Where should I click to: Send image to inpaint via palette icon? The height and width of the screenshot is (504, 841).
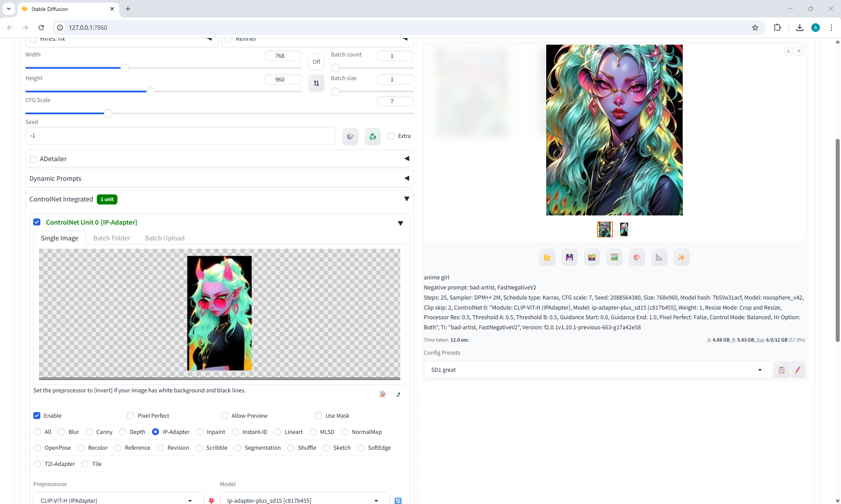click(x=637, y=257)
